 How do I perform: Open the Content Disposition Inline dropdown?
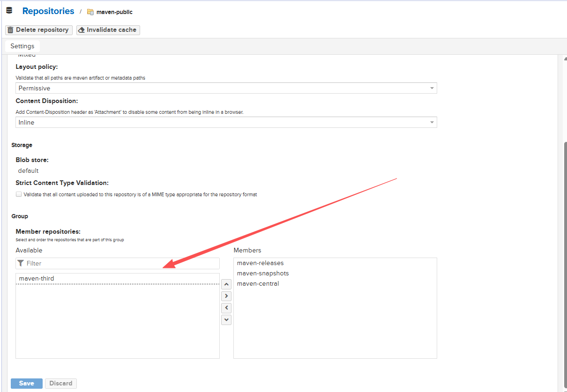(x=226, y=122)
